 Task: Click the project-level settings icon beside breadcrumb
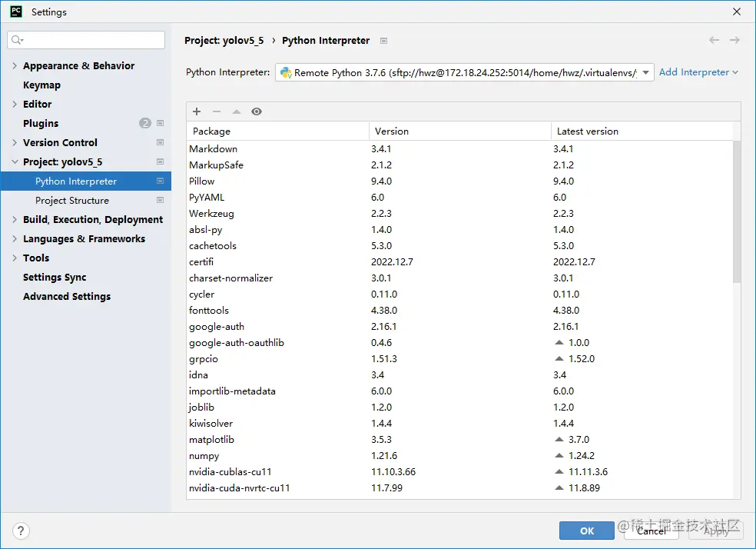click(x=384, y=41)
